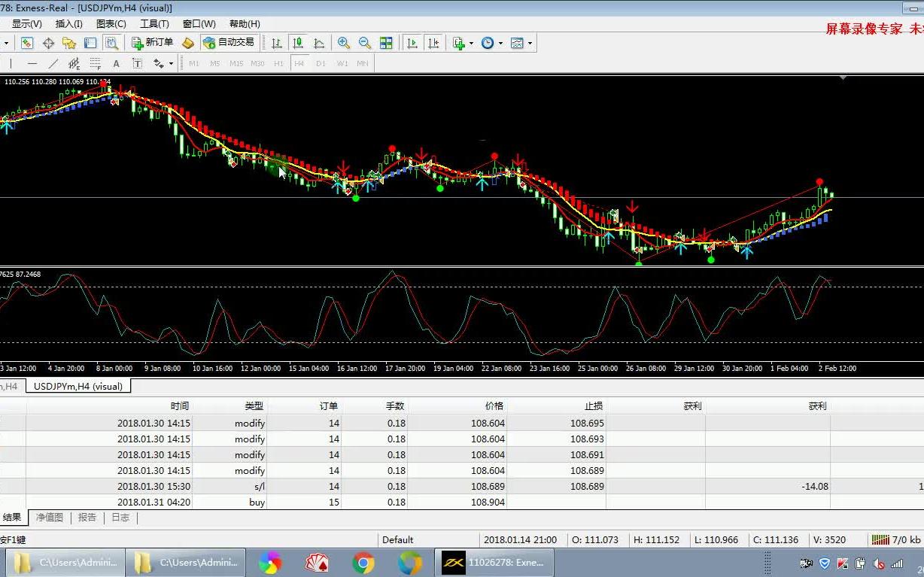Click the s/l type cell
This screenshot has width=924, height=577.
point(229,486)
